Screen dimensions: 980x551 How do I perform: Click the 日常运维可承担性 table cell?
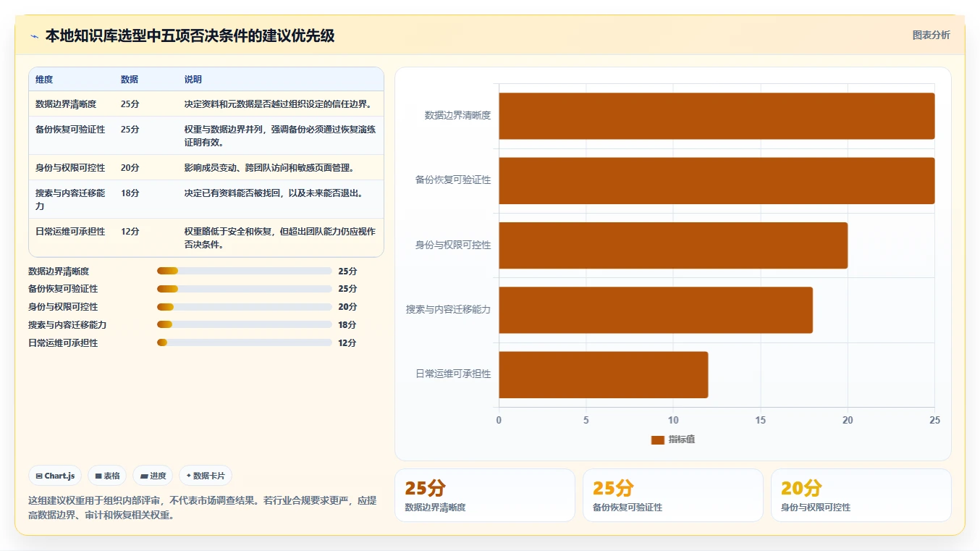coord(70,232)
